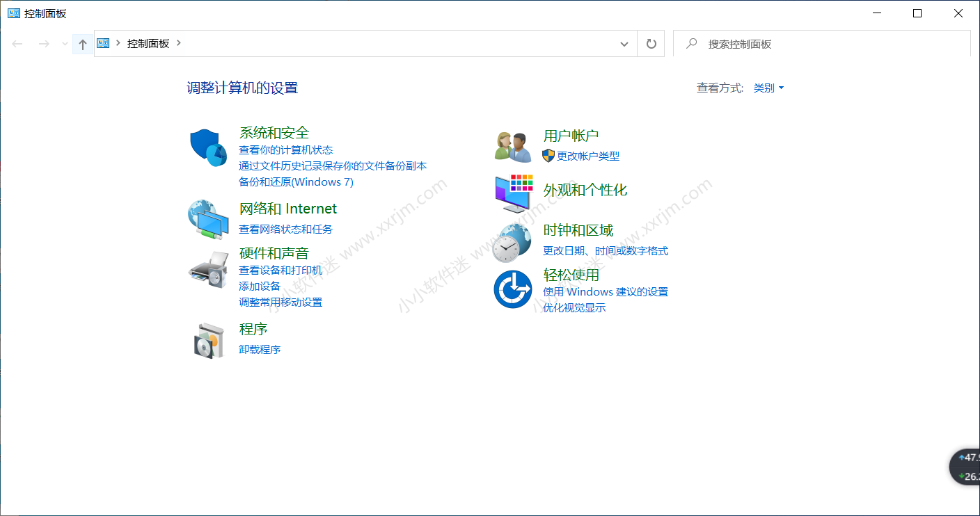Open 查看你的计算机状态 link
The width and height of the screenshot is (980, 516).
[x=286, y=150]
